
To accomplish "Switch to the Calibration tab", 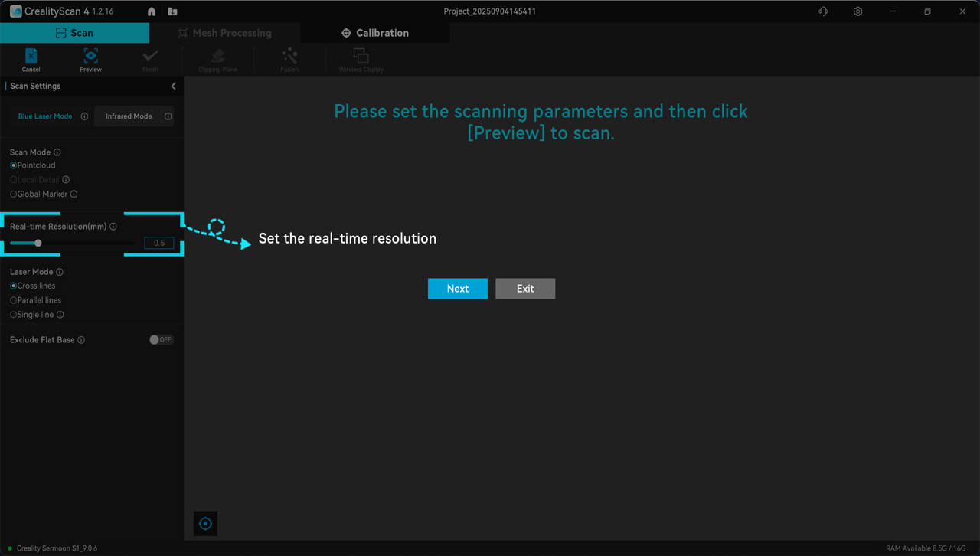I will click(x=375, y=33).
